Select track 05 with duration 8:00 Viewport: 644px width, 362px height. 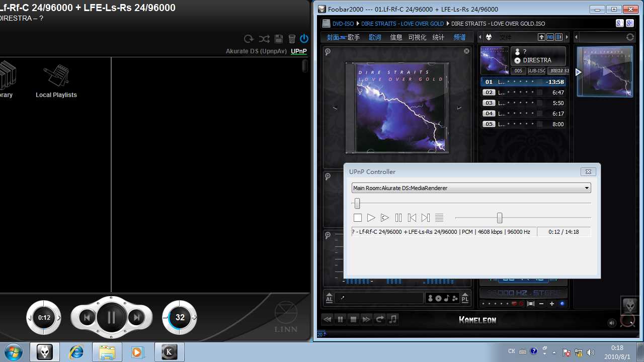(x=523, y=124)
